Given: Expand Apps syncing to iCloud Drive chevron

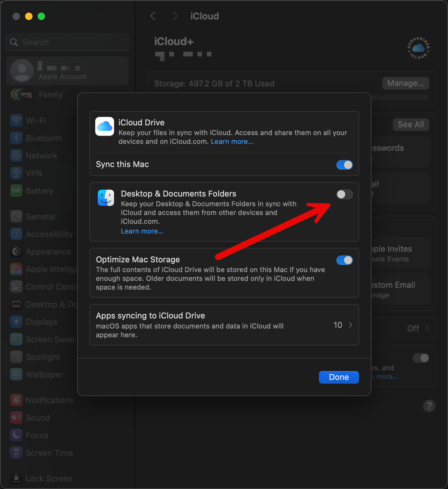Looking at the screenshot, I should (x=351, y=325).
